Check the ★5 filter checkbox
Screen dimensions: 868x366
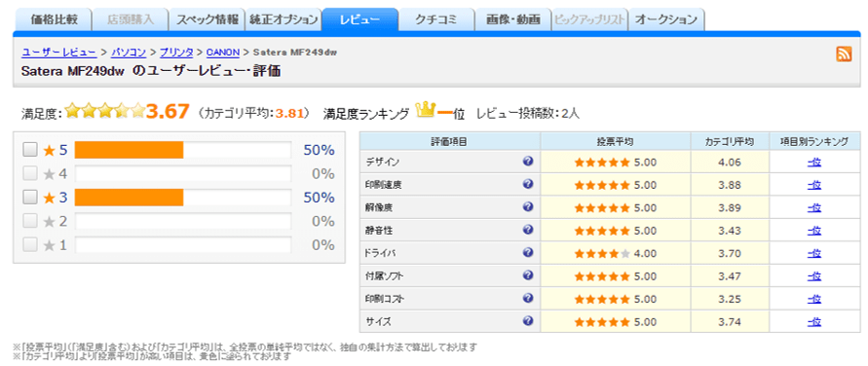click(x=30, y=150)
